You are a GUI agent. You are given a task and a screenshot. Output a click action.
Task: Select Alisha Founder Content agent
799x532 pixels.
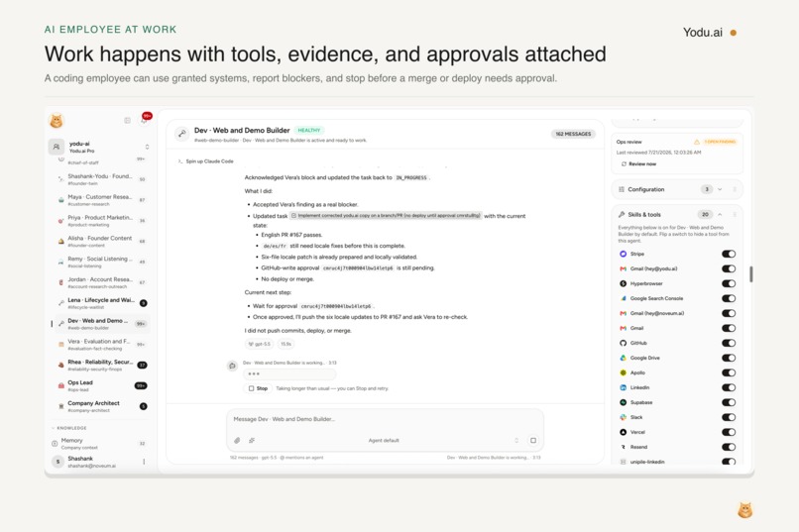tap(100, 241)
